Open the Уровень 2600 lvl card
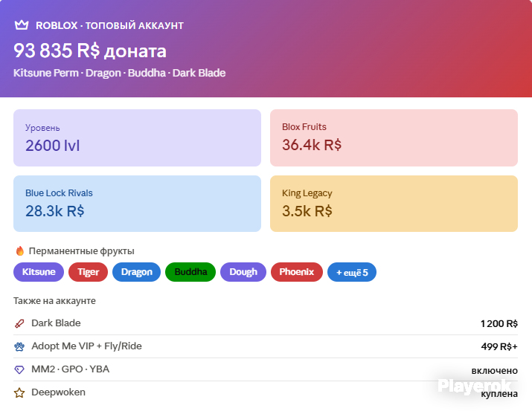Screen dimensions: 532x414 (137, 138)
